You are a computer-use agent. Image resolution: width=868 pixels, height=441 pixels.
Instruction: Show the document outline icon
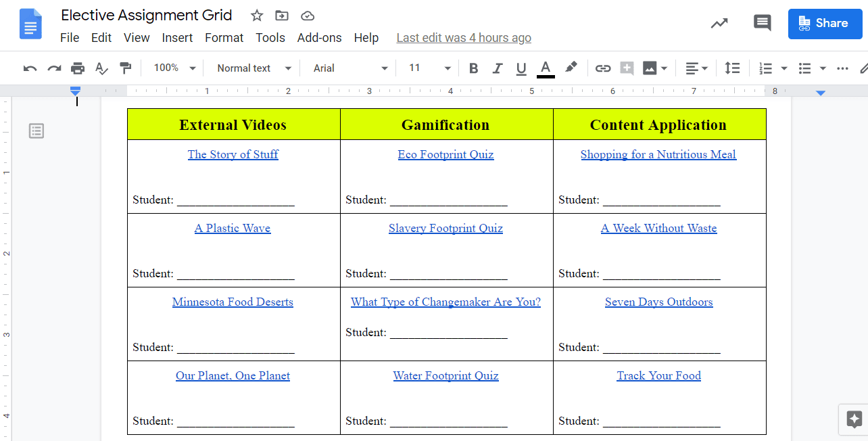[37, 131]
